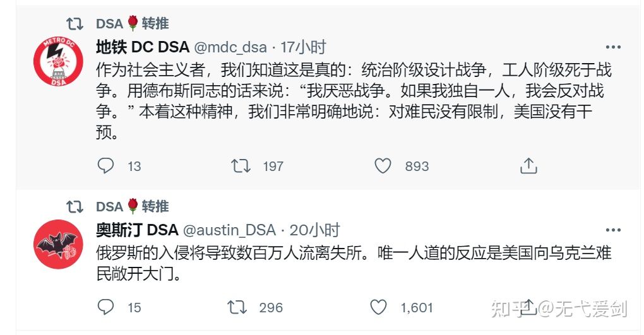The image size is (644, 335).
Task: Open more options for austin_DSA tweet
Action: tap(612, 230)
